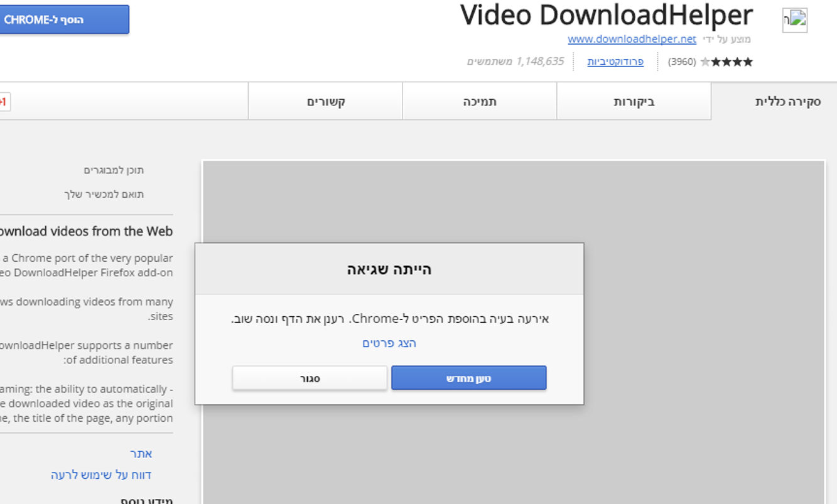The height and width of the screenshot is (504, 837).
Task: Click the מוצע על ידי label
Action: pyautogui.click(x=726, y=39)
